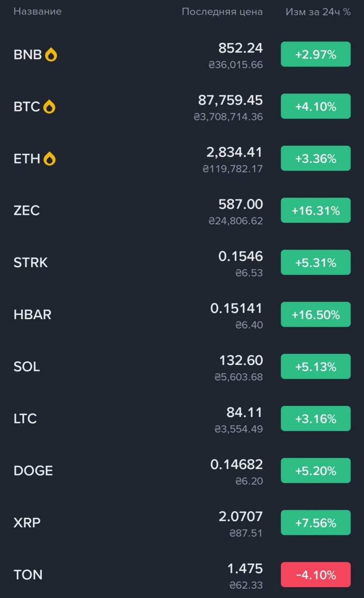The image size is (364, 598).
Task: Tap the ETH price 2,834.41
Action: coord(234,152)
